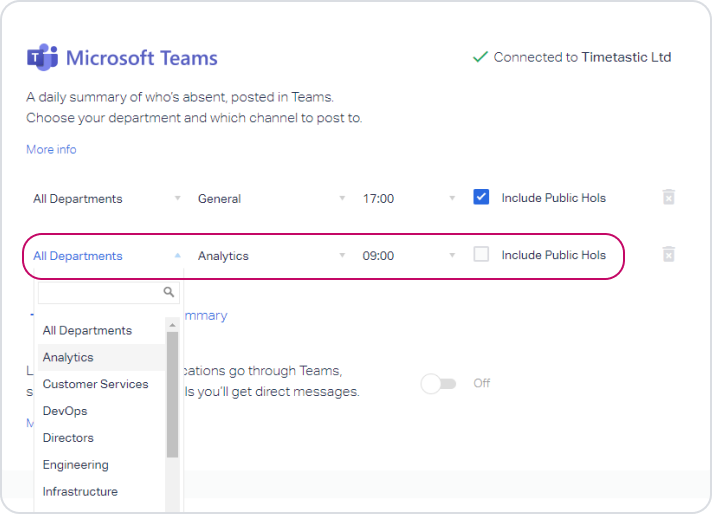Delete the General 17:00 summary row
Image resolution: width=712 pixels, height=514 pixels.
668,197
